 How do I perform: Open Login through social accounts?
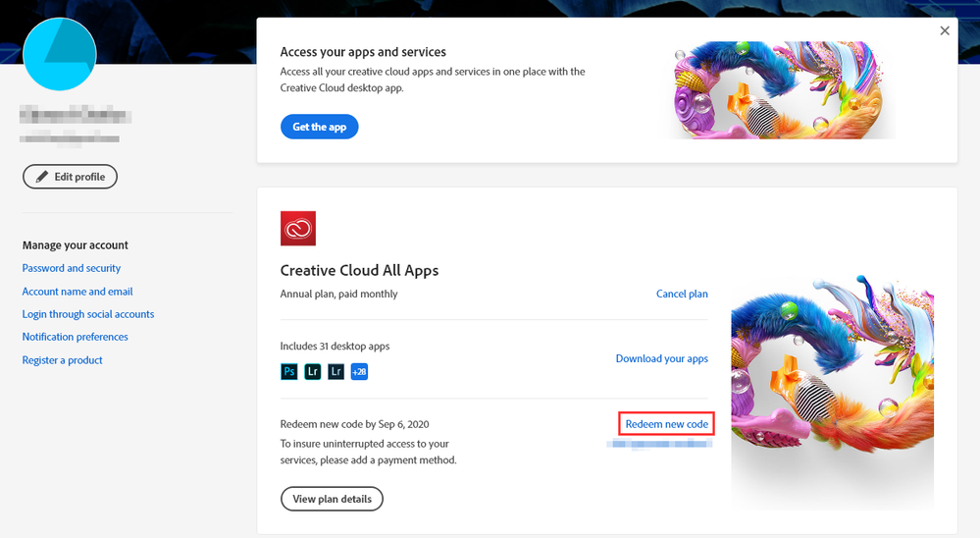[88, 314]
